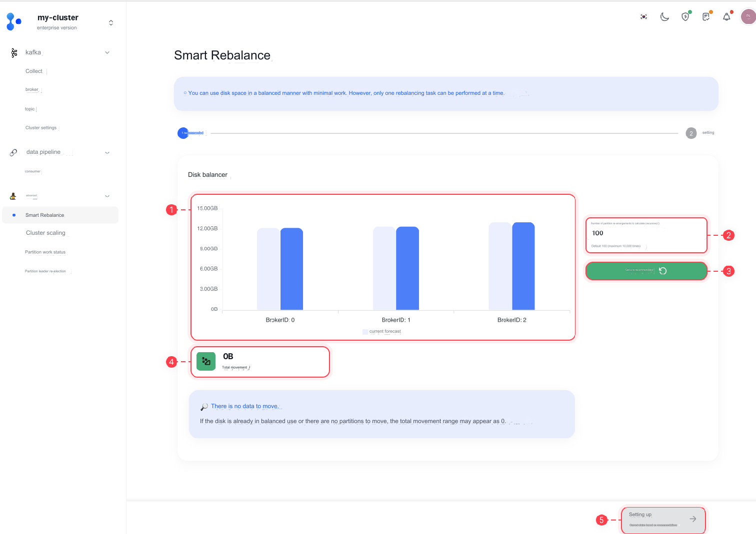Click the current/forecast chart legend swatch
The width and height of the screenshot is (756, 534).
click(x=365, y=332)
